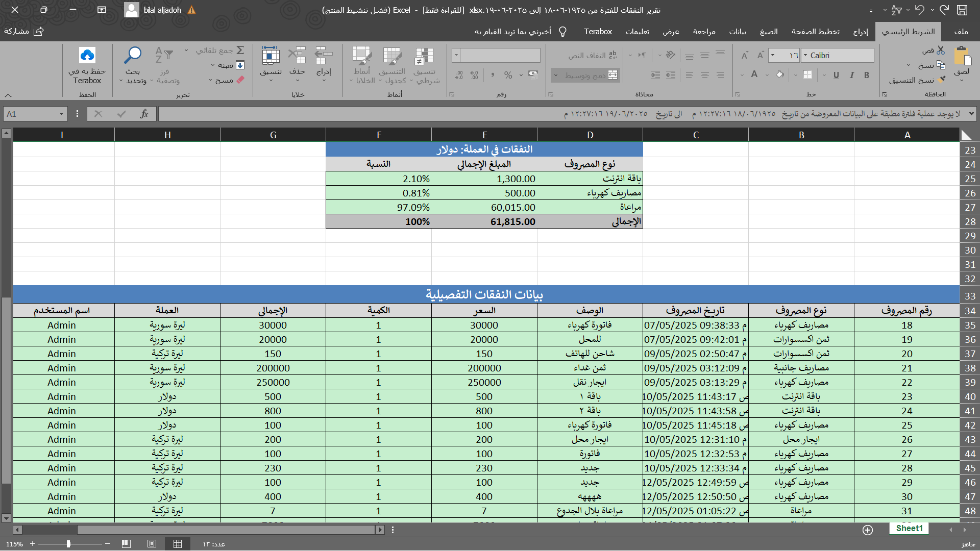Click the Insert cells (إدراج) icon
980x551 pixels.
324,55
